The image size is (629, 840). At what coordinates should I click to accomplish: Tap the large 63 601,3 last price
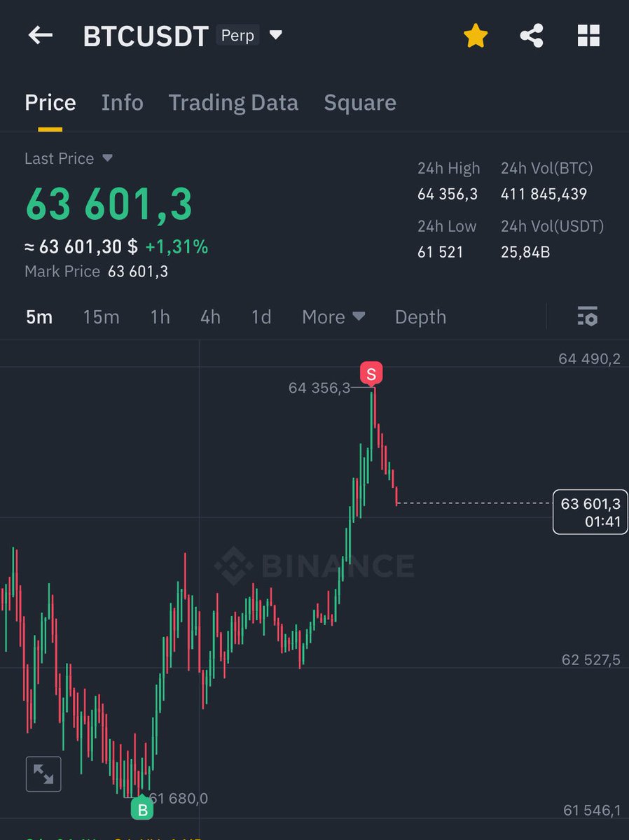[109, 205]
